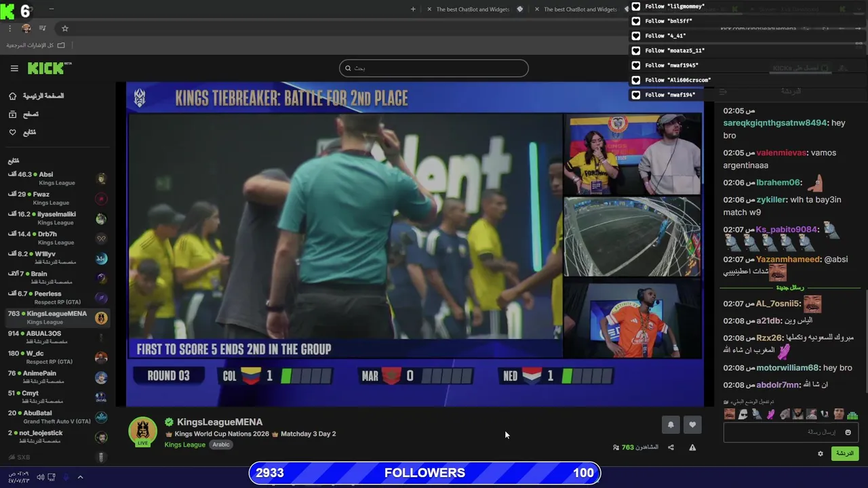
Task: Click the Arabic language tag
Action: [x=221, y=445]
